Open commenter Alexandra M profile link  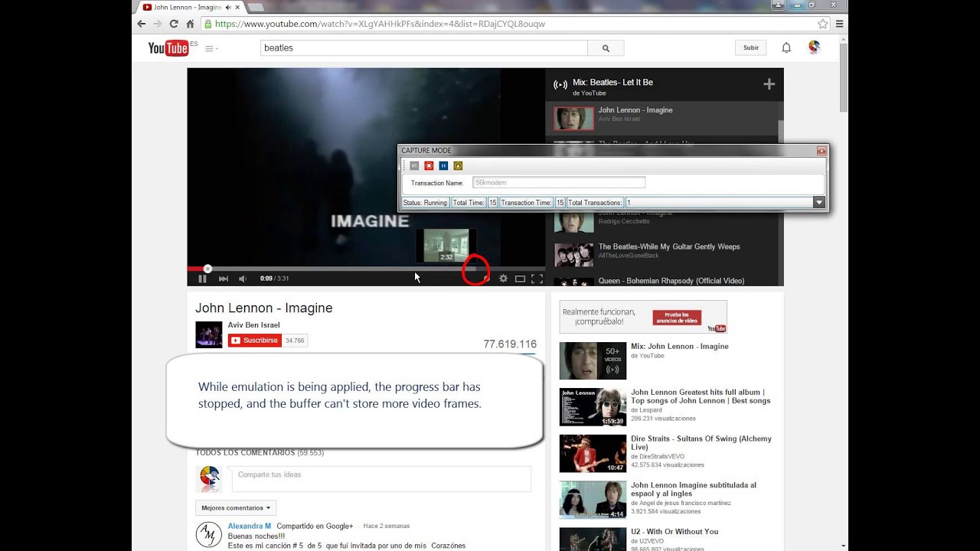(x=249, y=526)
